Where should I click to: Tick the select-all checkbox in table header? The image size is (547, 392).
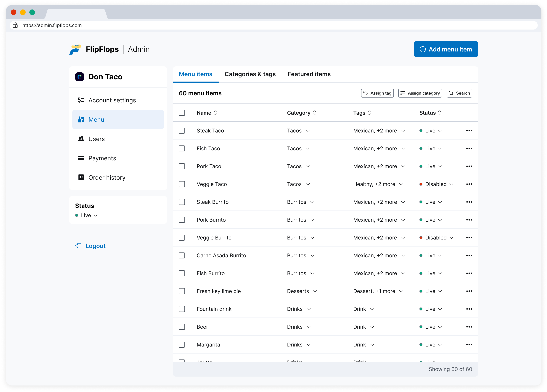(x=182, y=113)
